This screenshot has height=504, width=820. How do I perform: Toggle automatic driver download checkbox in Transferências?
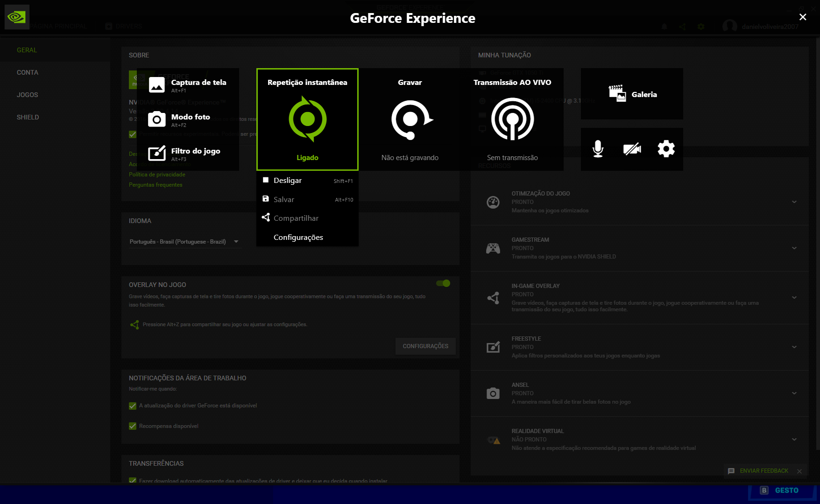pos(133,480)
